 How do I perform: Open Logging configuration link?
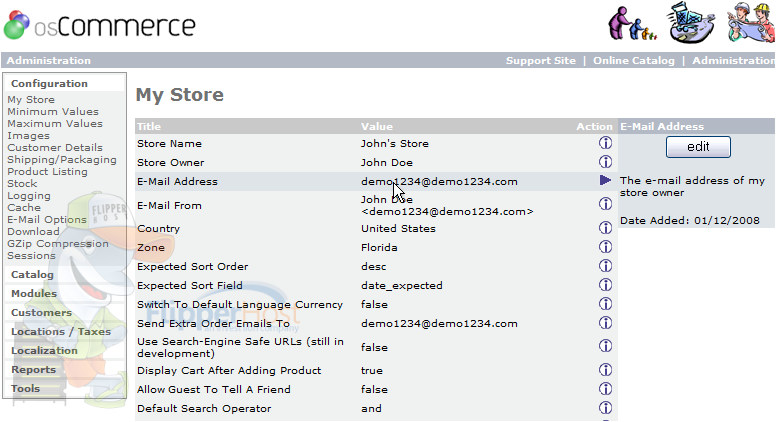[x=29, y=196]
